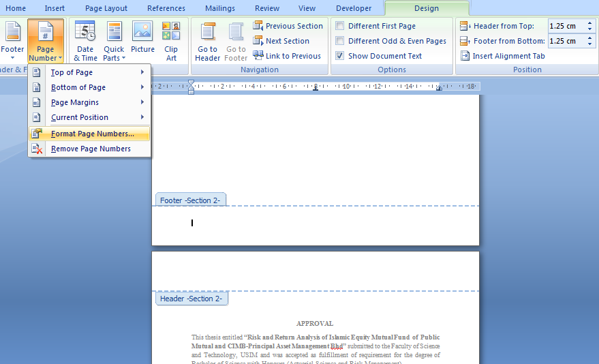Click the Insert Alignment Tab icon
599x364 pixels.
coord(465,56)
